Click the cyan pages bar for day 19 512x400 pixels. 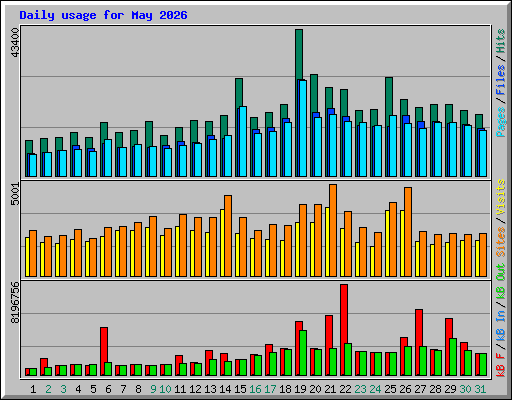coord(303,128)
